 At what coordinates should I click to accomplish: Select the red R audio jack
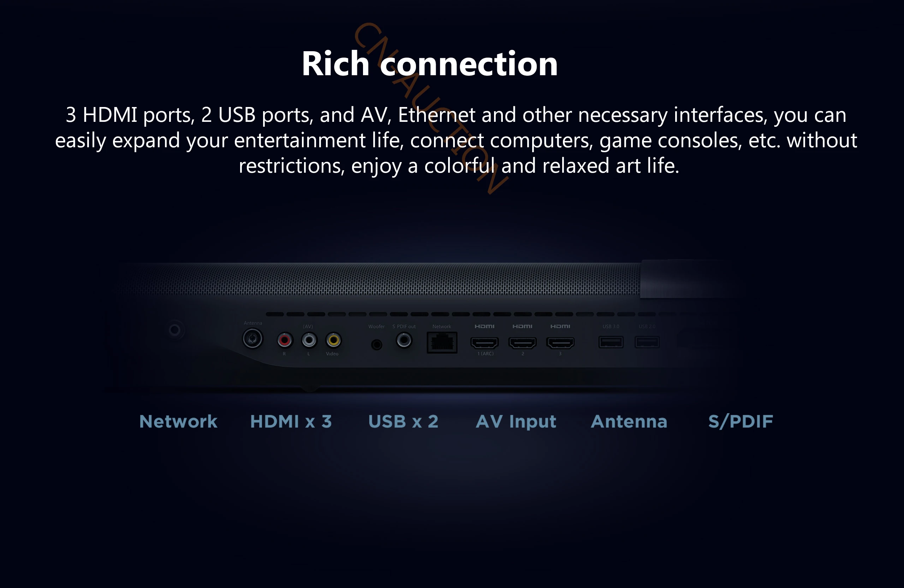pyautogui.click(x=285, y=340)
